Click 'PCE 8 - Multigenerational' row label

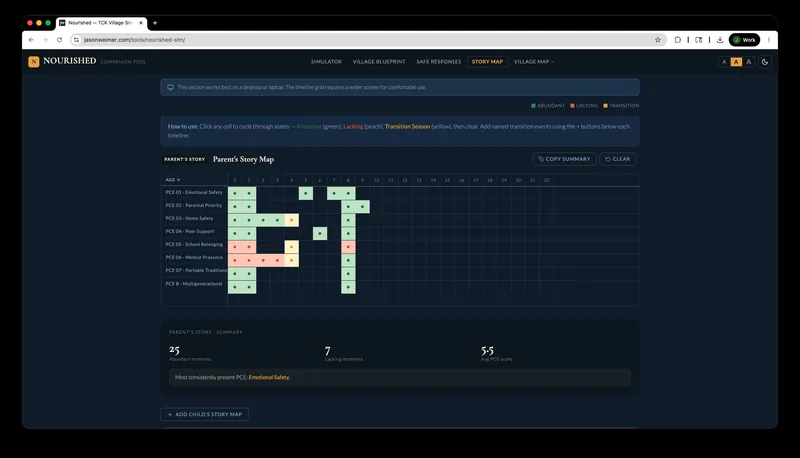[x=194, y=284]
